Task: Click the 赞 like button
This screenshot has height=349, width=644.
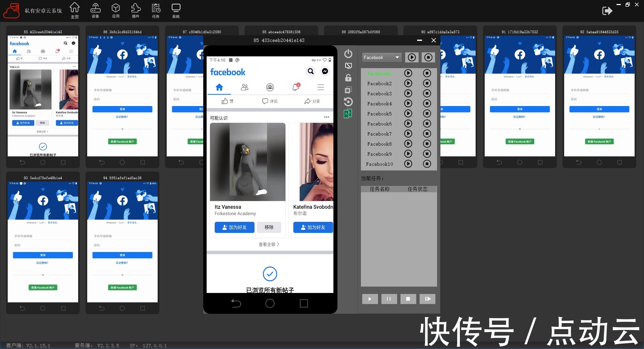Action: tap(228, 101)
